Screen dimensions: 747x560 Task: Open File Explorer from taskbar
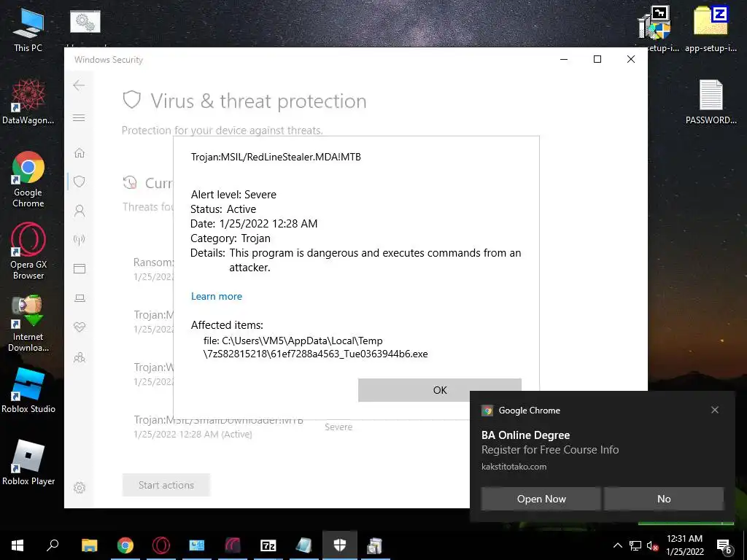click(89, 545)
